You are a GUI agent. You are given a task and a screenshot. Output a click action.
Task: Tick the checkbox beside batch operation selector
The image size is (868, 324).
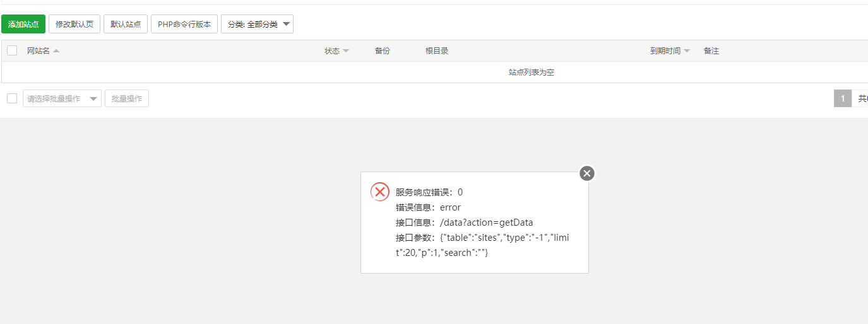tap(12, 98)
